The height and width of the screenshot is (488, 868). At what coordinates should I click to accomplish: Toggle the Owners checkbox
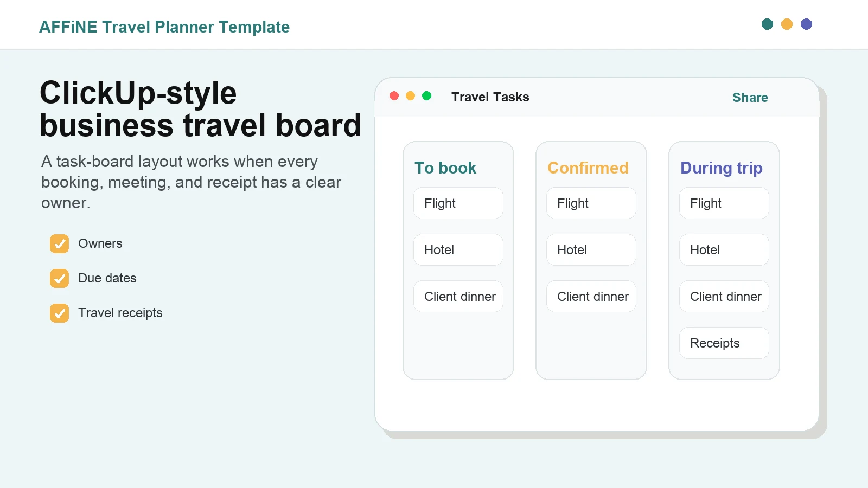pyautogui.click(x=60, y=244)
